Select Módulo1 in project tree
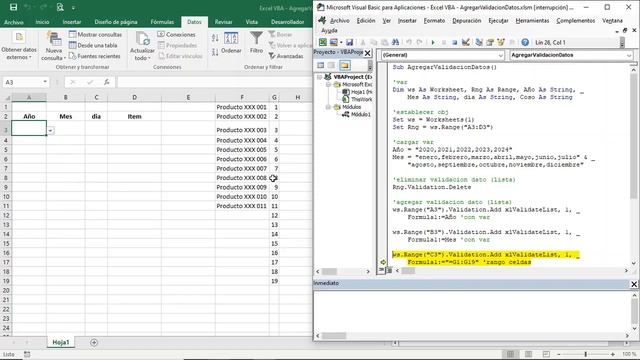This screenshot has height=360, width=640. click(x=360, y=115)
